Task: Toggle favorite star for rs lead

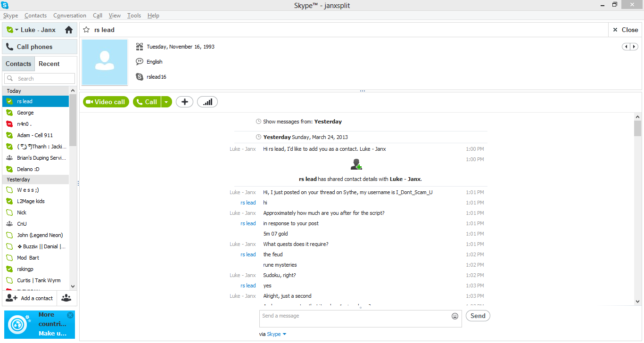Action: (x=86, y=30)
